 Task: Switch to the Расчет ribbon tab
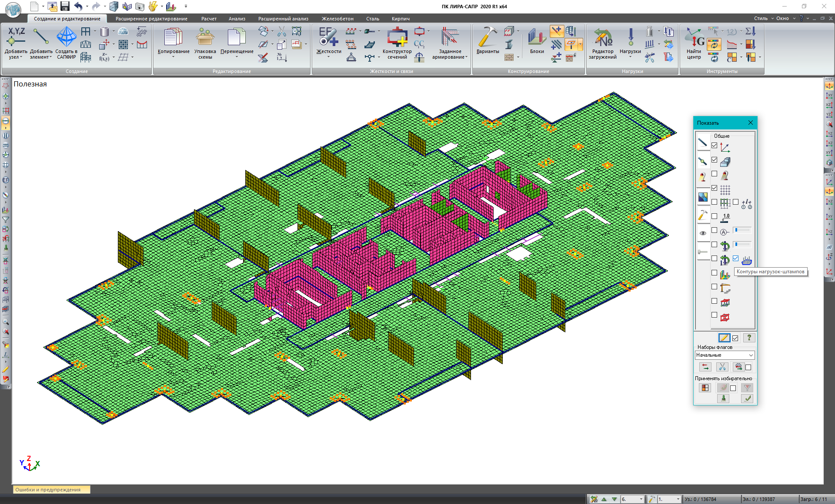pyautogui.click(x=209, y=19)
